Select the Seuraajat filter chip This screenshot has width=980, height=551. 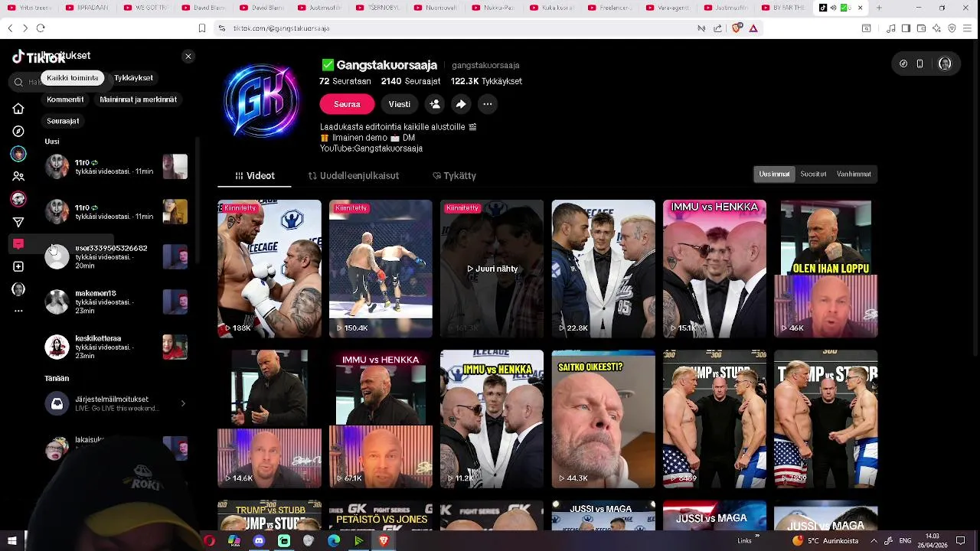[x=63, y=121]
